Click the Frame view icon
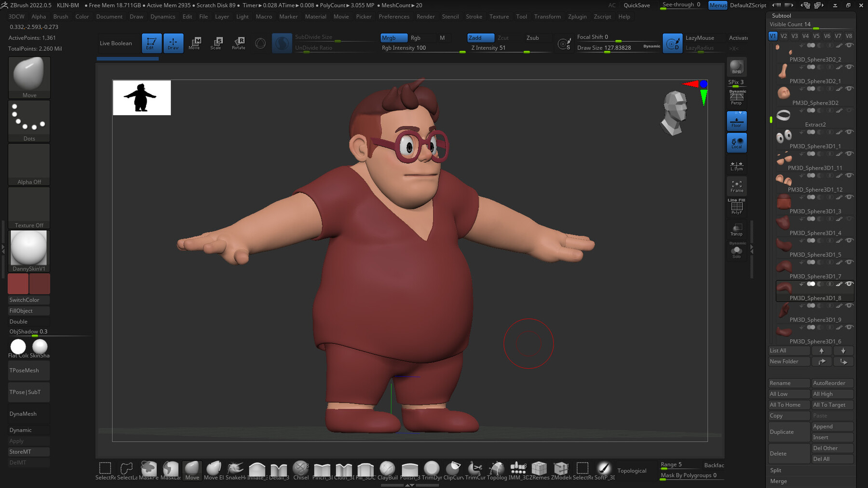Screen dimensions: 868x488 (736, 186)
